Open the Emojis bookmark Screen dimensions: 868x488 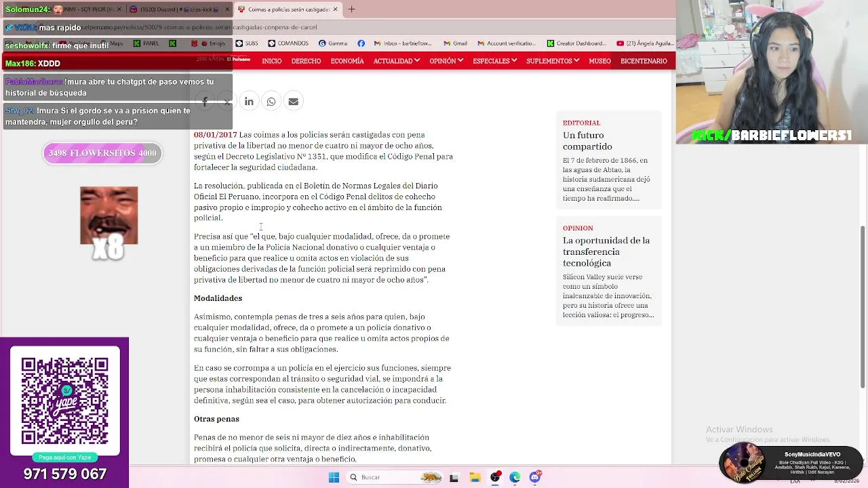[x=209, y=43]
